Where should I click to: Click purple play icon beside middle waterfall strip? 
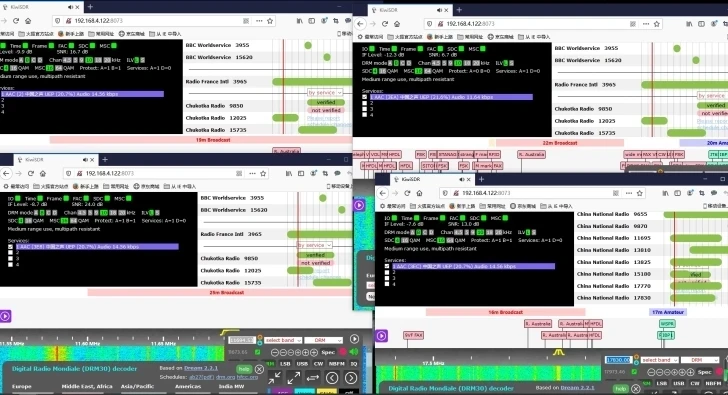tap(359, 205)
